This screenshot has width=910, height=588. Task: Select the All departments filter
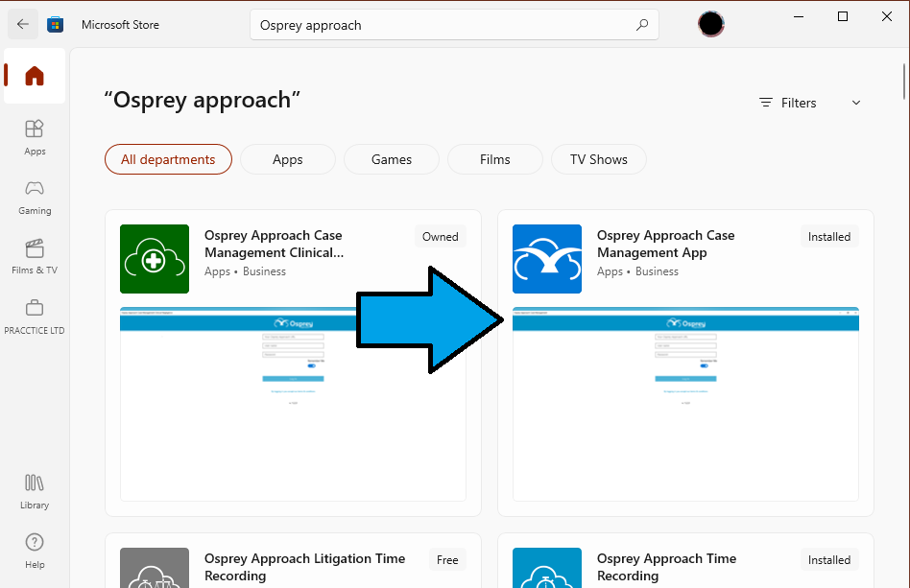click(x=168, y=159)
